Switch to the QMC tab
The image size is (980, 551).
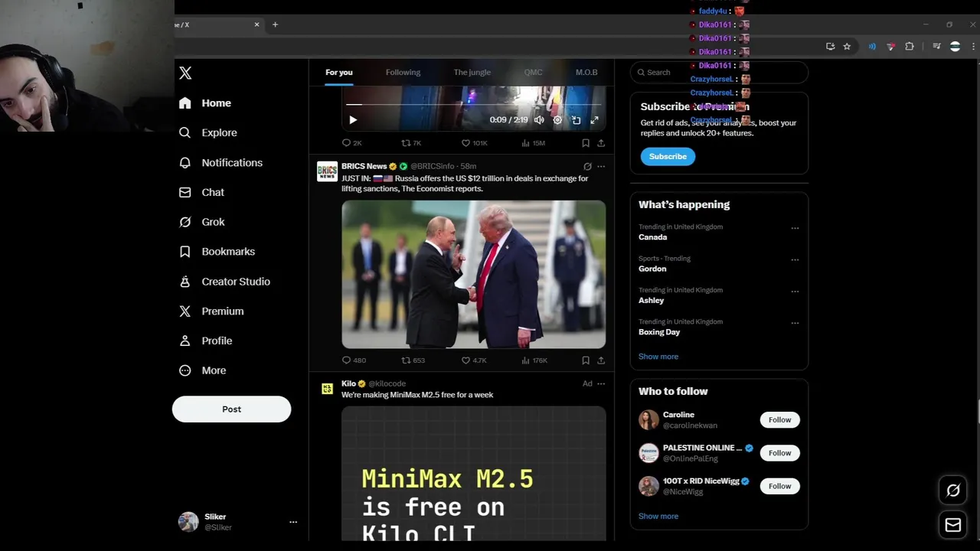[x=533, y=72]
